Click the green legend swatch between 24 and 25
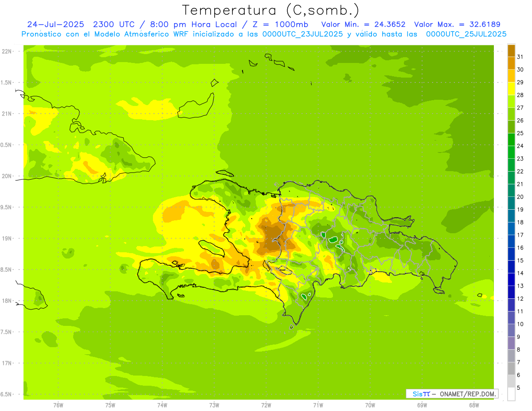Image resolution: width=532 pixels, height=411 pixels. pos(511,139)
